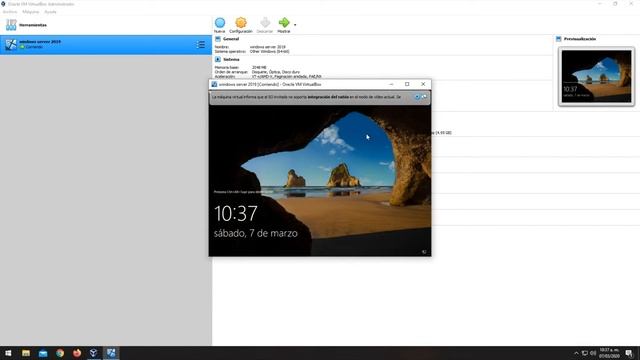Dismiss the mouse integration notification

click(417, 97)
